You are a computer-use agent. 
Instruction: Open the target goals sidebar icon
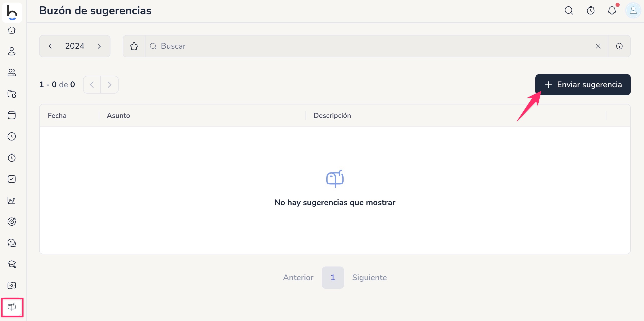click(x=12, y=222)
